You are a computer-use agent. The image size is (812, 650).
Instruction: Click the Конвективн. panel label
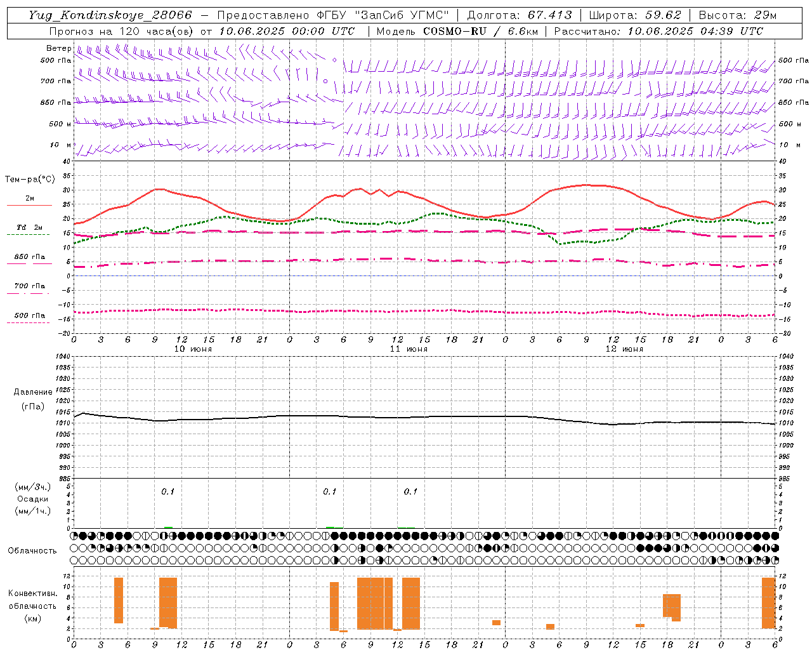[33, 594]
